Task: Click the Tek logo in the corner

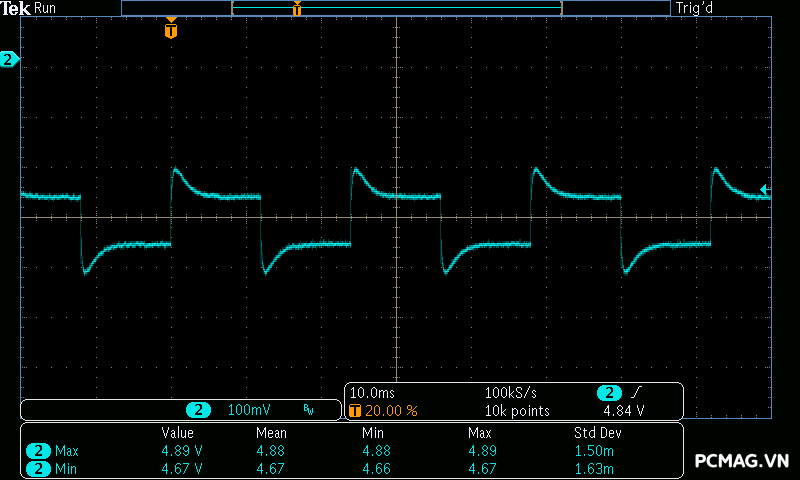Action: pos(16,8)
